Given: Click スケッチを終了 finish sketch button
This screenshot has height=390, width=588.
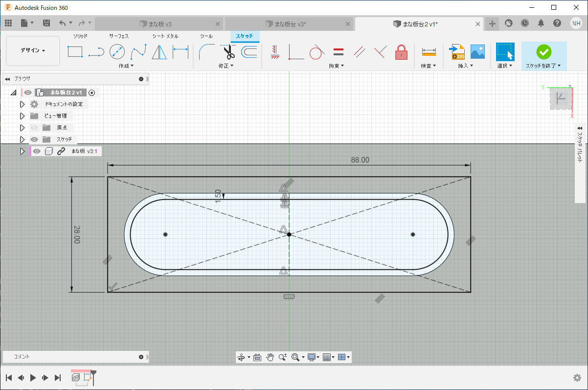Looking at the screenshot, I should pyautogui.click(x=543, y=56).
